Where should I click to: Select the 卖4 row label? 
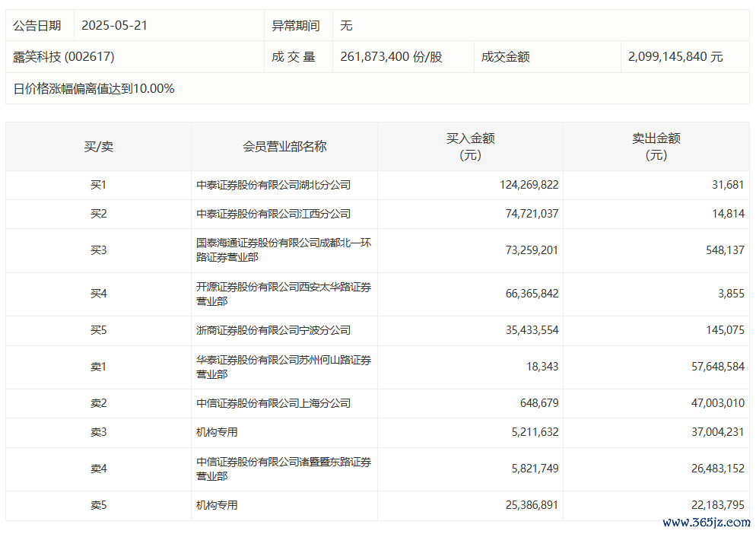click(98, 469)
